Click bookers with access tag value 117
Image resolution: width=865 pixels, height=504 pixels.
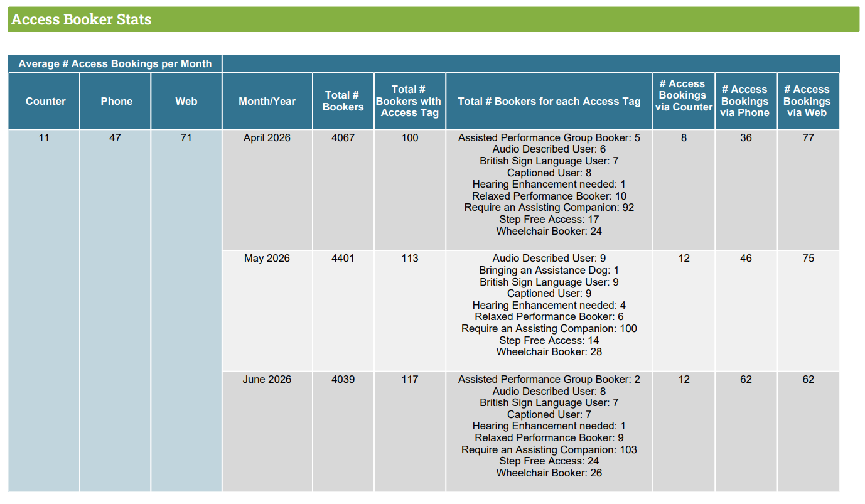coord(410,379)
